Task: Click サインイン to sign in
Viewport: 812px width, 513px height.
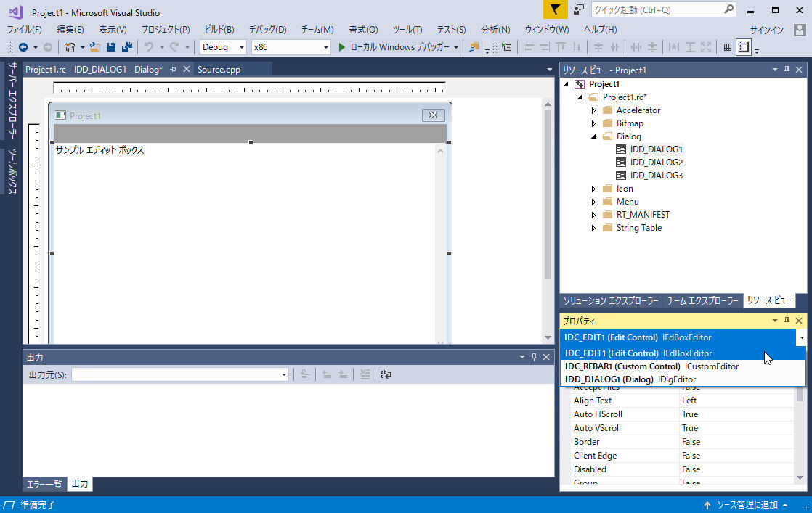Action: (767, 30)
